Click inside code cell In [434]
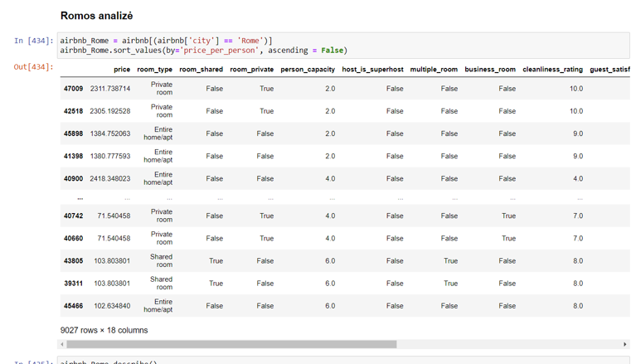This screenshot has width=636, height=364. pos(343,46)
